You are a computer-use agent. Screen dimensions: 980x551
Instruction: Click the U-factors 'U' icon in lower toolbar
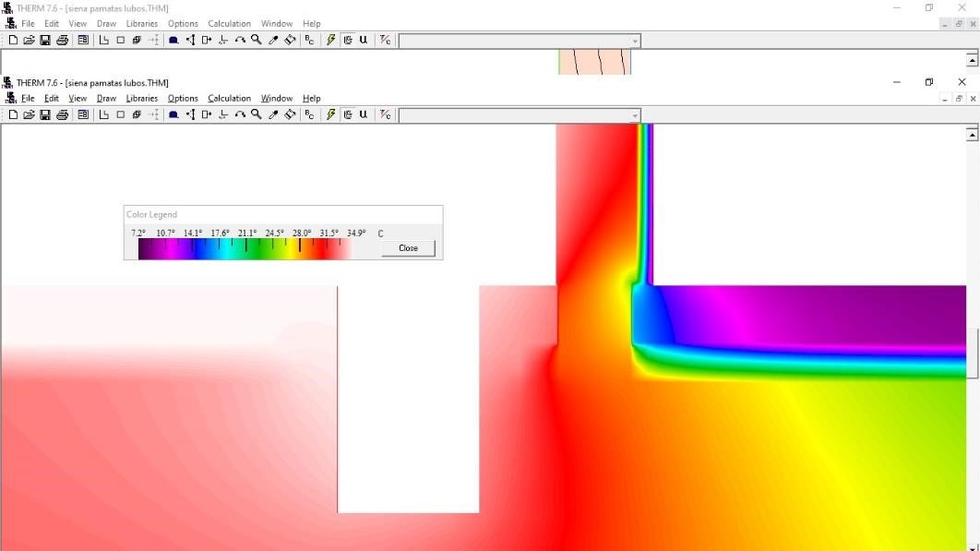point(364,115)
